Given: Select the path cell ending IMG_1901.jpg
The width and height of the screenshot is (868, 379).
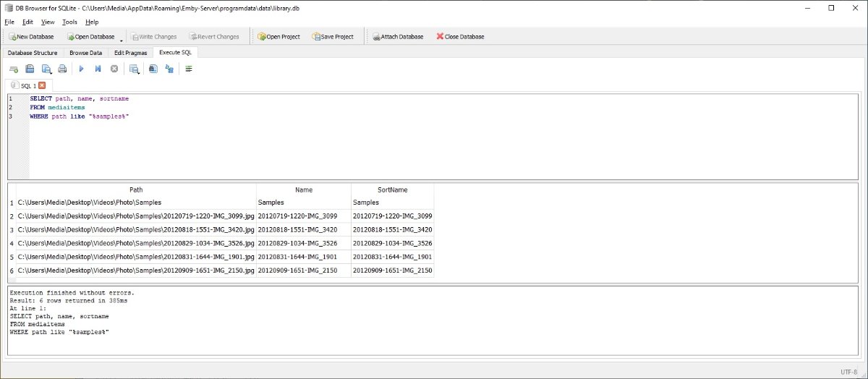Looking at the screenshot, I should (x=136, y=257).
